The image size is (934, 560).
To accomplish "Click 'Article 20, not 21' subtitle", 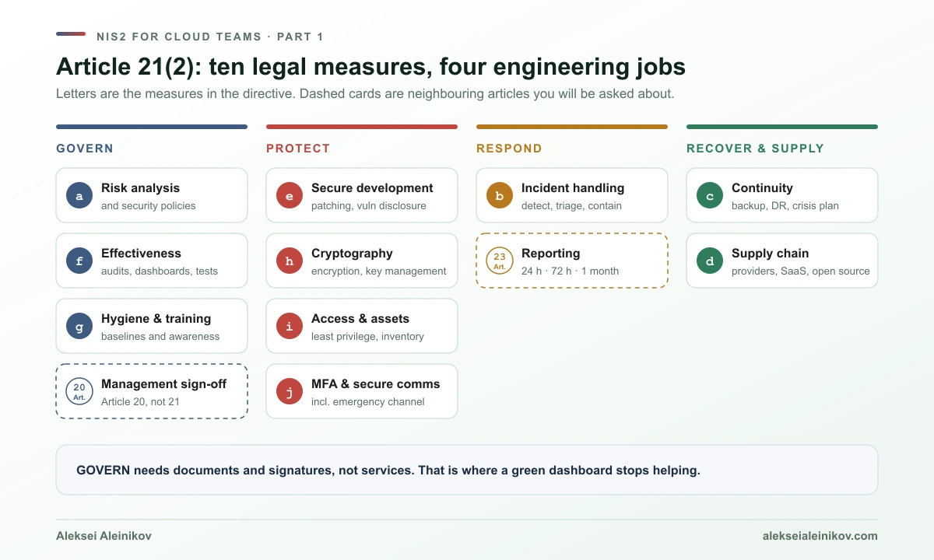I will point(142,402).
